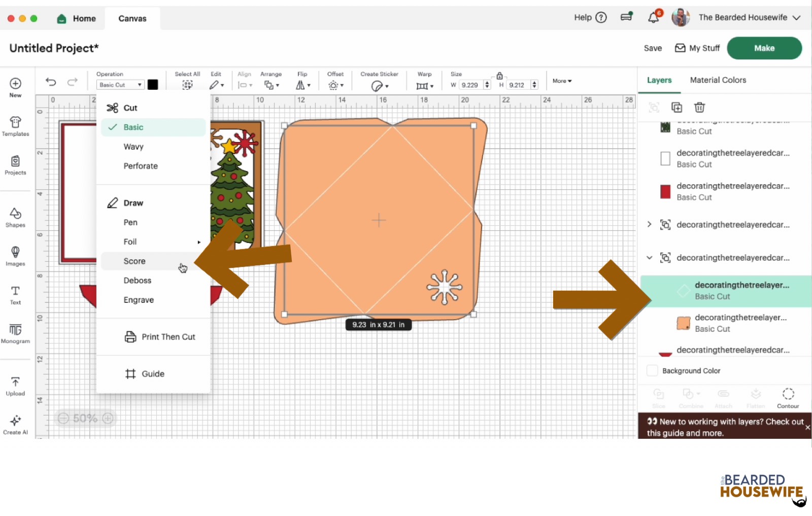The height and width of the screenshot is (516, 812).
Task: Expand the collapsed decoratingthetree group layer
Action: pos(649,224)
